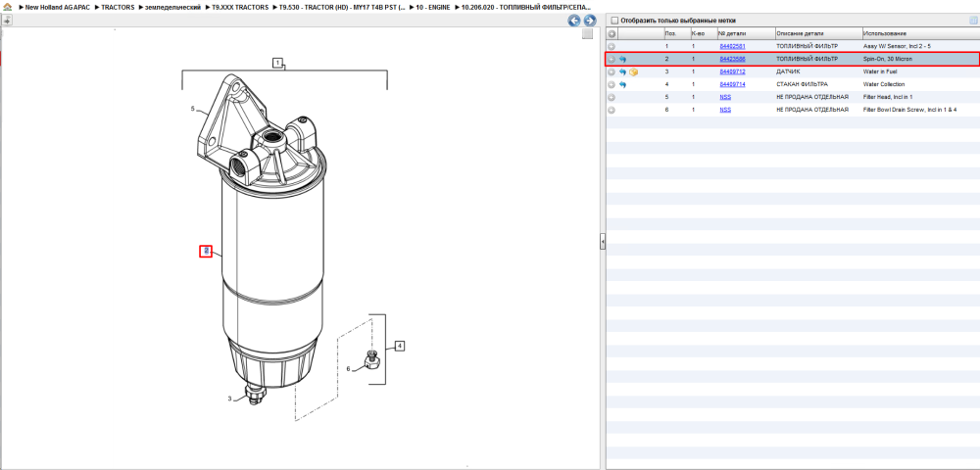Open part number link 84409714

point(732,84)
